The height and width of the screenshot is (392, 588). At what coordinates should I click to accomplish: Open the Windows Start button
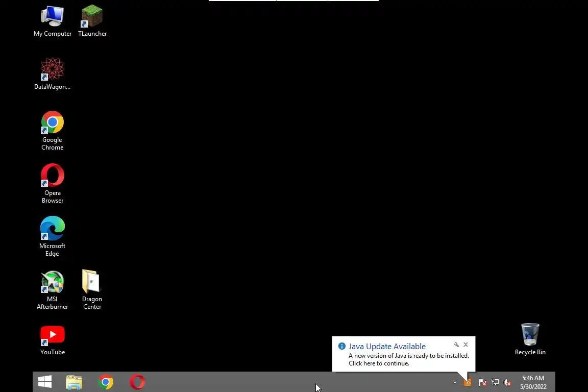[45, 382]
